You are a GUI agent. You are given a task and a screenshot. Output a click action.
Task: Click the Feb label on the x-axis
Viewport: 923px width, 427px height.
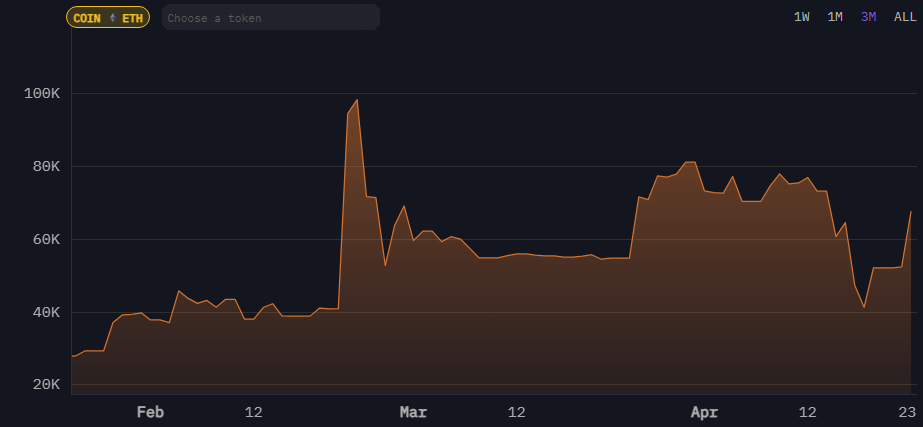point(149,412)
